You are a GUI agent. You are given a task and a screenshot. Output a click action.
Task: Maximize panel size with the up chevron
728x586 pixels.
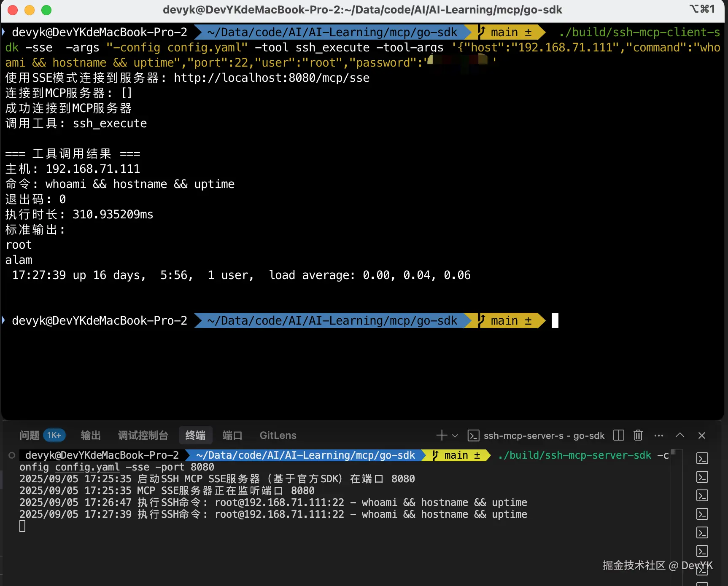680,435
